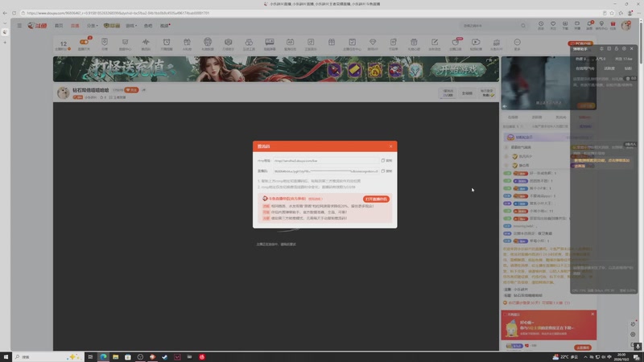
Task: Close the stream code dialog
Action: (390, 146)
